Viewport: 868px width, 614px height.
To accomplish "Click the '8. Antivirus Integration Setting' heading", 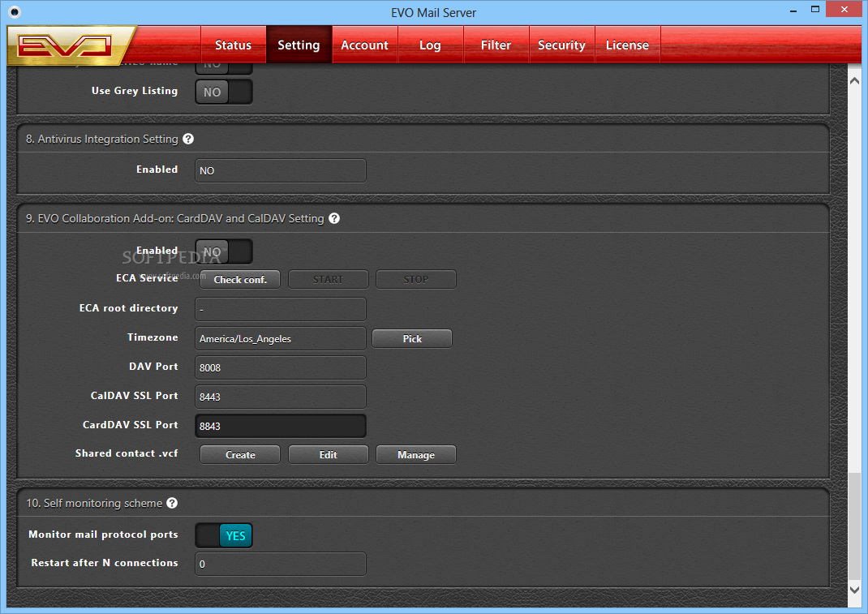I will 102,139.
